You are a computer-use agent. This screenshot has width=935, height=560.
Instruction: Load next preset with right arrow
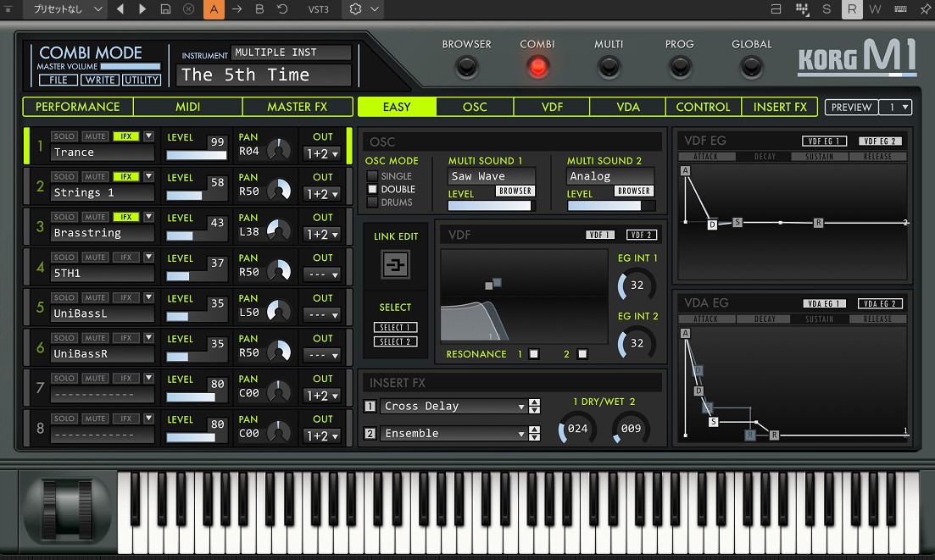tap(142, 9)
